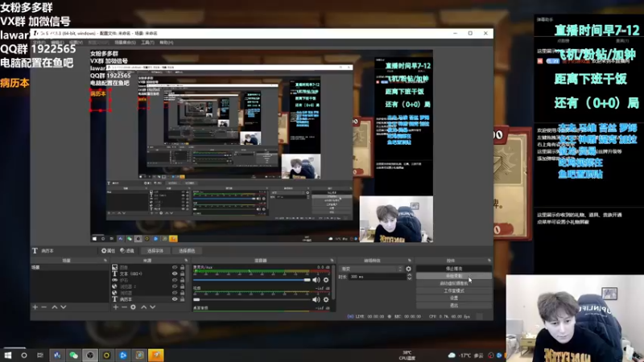The width and height of the screenshot is (644, 362).
Task: Pop out the 混音器 mixer dock
Action: click(x=332, y=260)
